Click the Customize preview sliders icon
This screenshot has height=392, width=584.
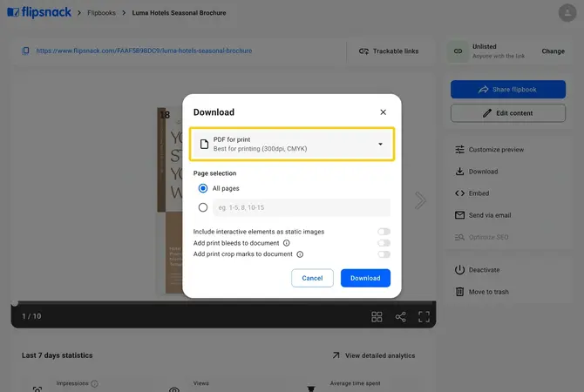pyautogui.click(x=459, y=149)
